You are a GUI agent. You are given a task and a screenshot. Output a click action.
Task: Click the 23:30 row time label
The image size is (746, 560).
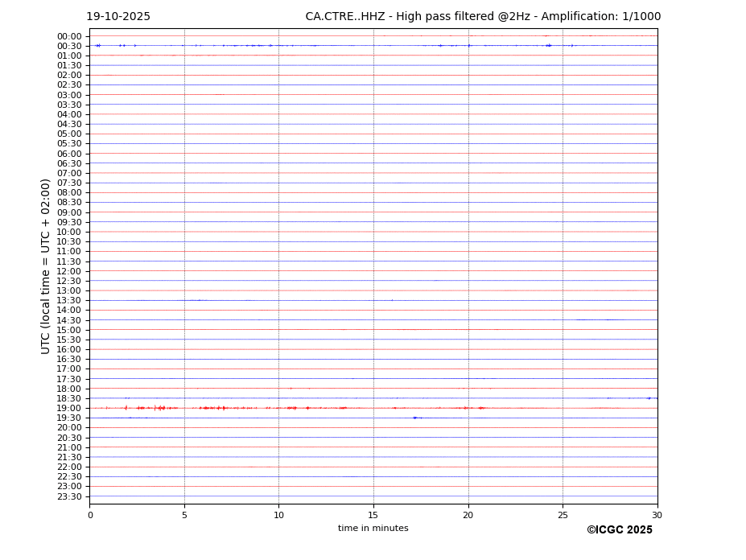click(x=68, y=496)
